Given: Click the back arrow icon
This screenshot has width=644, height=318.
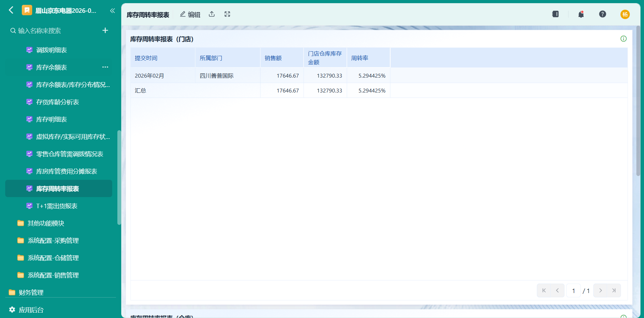Looking at the screenshot, I should click(11, 10).
